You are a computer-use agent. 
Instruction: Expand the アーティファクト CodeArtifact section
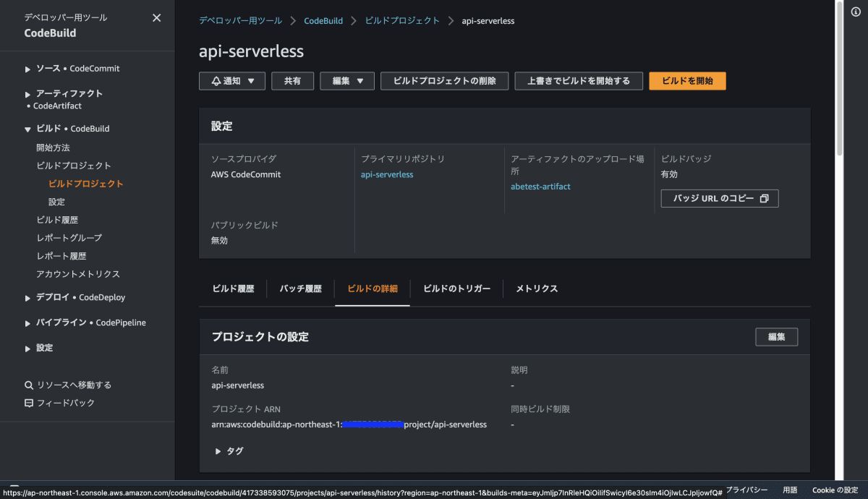(28, 94)
